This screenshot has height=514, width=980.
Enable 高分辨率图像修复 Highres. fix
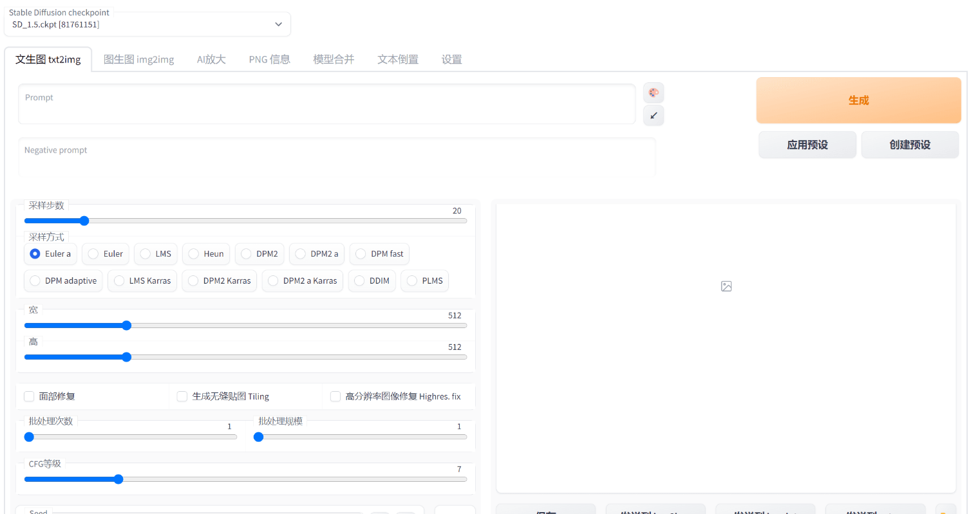tap(335, 396)
